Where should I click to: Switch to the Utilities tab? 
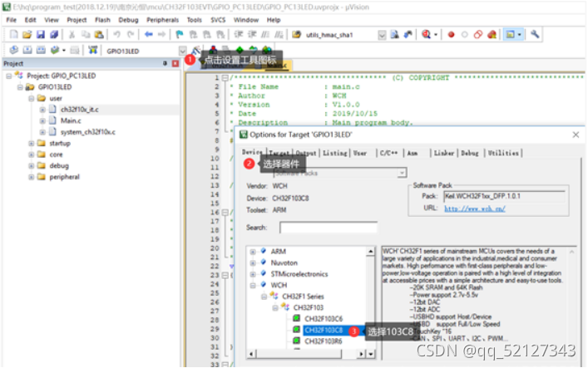pos(503,153)
